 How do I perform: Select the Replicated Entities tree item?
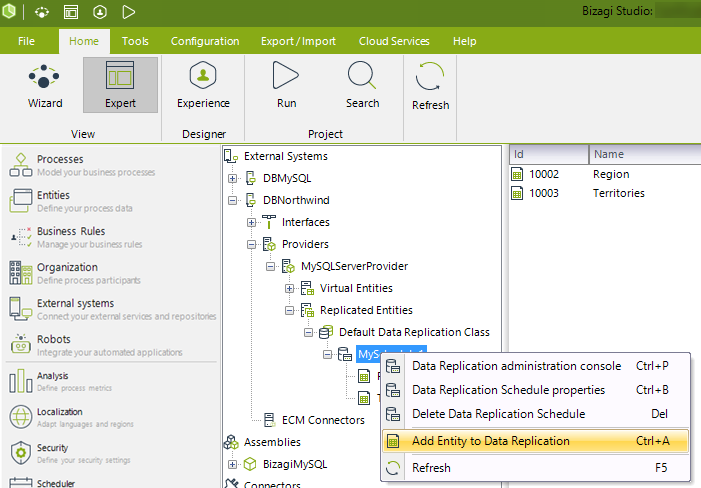click(x=366, y=310)
